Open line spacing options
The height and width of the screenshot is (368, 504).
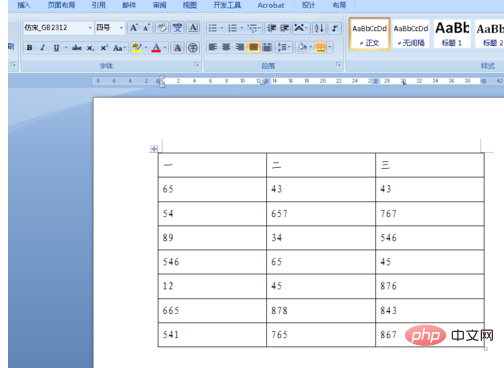tap(284, 47)
